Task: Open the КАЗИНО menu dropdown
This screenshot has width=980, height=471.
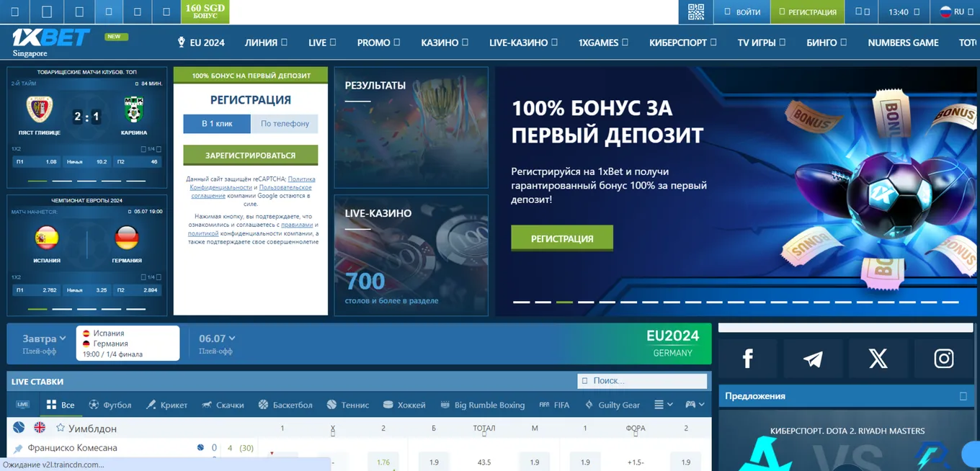Action: click(x=445, y=42)
